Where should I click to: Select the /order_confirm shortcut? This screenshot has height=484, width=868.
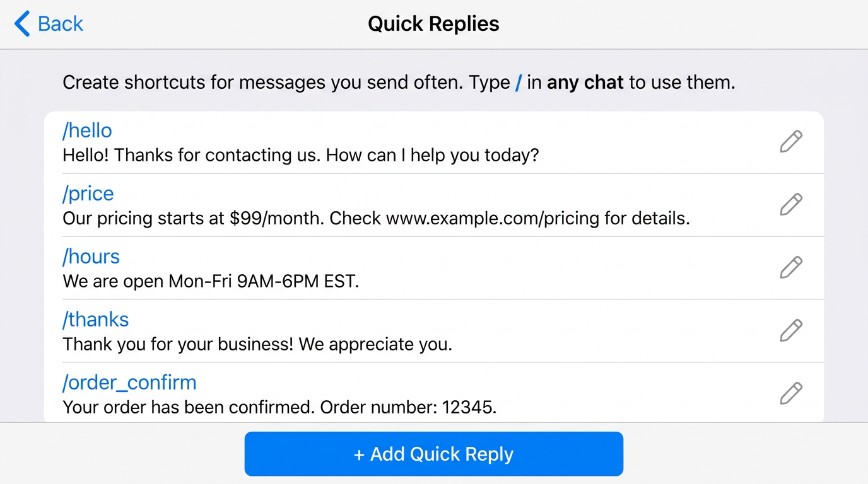pos(129,383)
